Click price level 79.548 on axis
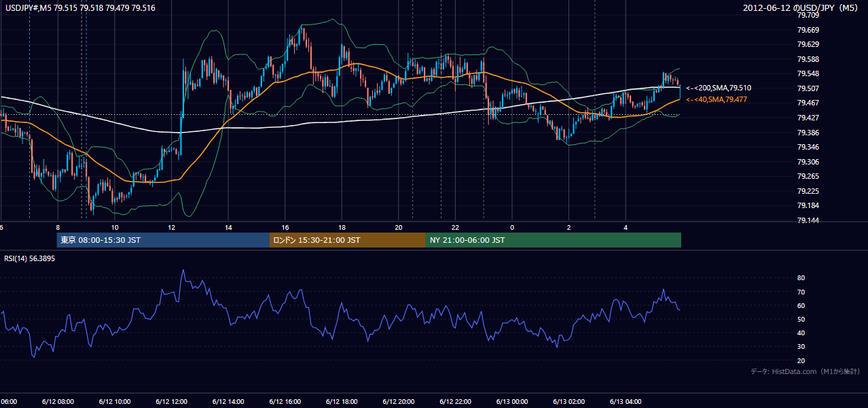Image resolution: width=868 pixels, height=408 pixels. click(808, 73)
